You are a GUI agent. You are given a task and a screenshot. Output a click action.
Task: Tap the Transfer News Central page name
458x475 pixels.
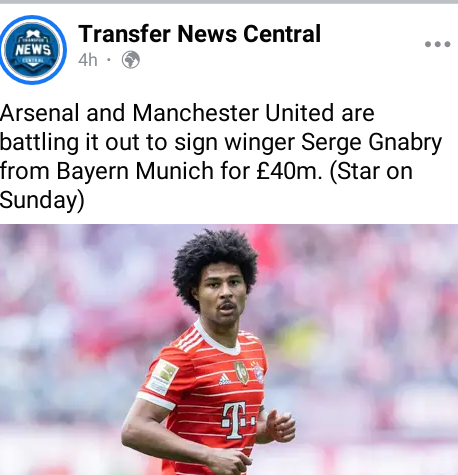(x=199, y=34)
